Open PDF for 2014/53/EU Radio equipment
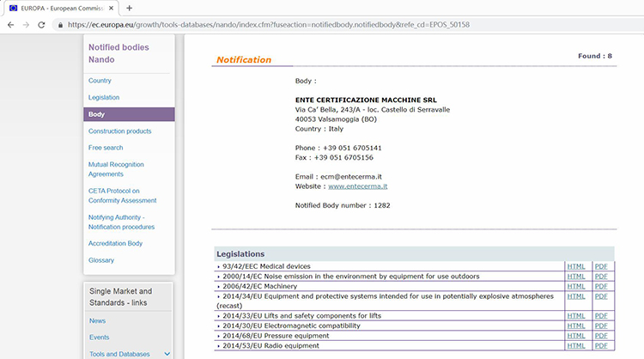644x359 pixels. (x=601, y=346)
